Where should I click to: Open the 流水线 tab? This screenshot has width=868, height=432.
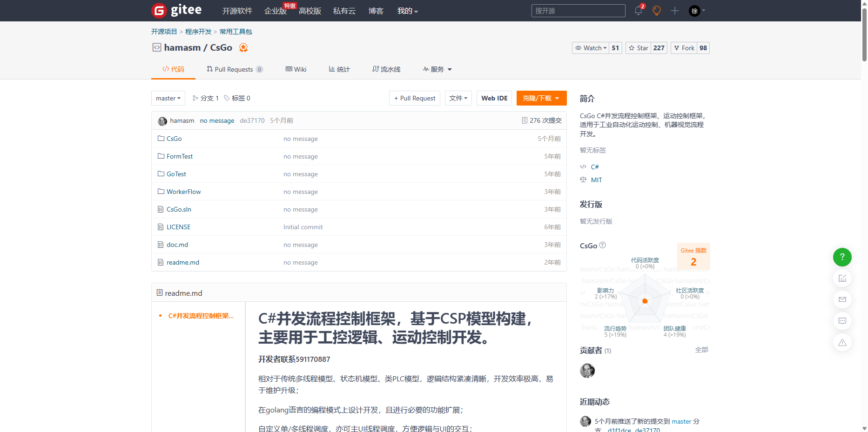click(x=386, y=69)
